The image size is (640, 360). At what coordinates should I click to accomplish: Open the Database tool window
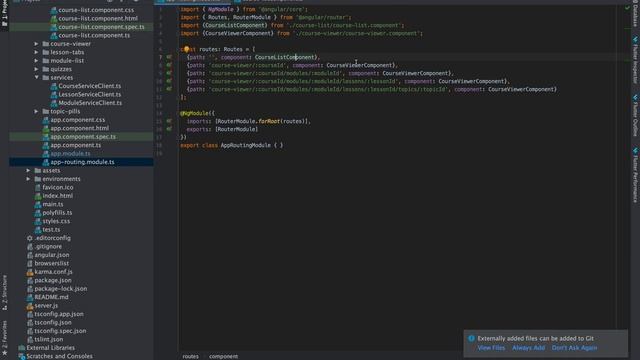point(635,14)
